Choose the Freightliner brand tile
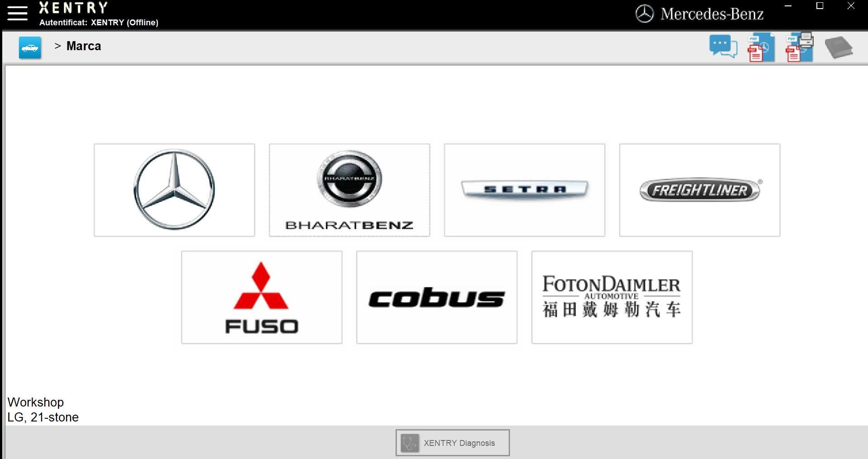 (x=700, y=190)
